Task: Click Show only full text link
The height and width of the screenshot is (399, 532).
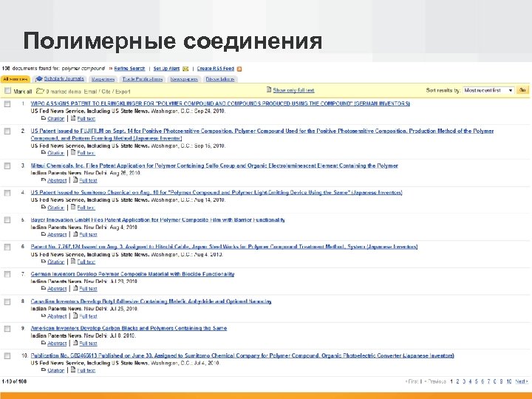Action: tap(293, 90)
